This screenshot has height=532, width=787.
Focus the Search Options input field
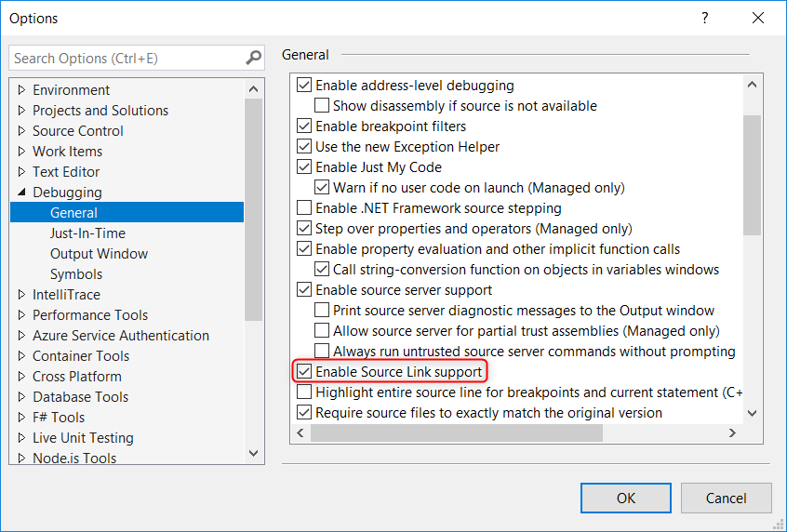pos(126,58)
